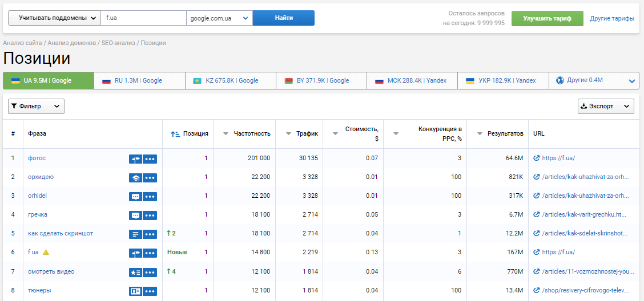The height and width of the screenshot is (301, 644).
Task: Open external link icon for орхидею URL
Action: pos(536,177)
